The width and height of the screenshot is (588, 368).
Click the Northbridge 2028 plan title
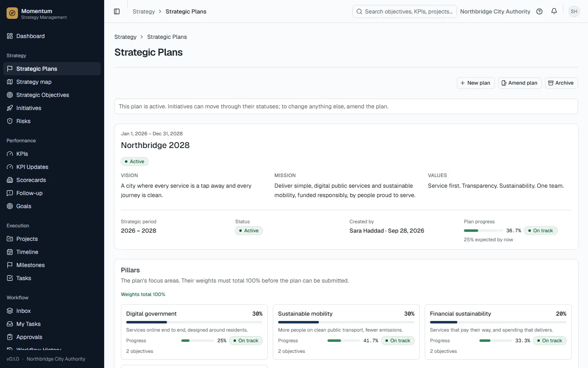[155, 145]
